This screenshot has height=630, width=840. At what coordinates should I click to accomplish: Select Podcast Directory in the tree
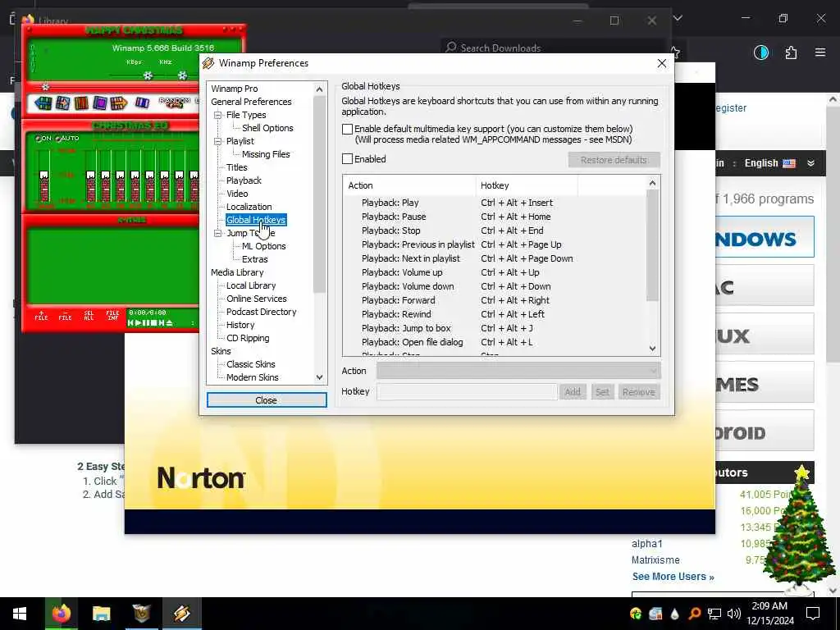tap(261, 312)
